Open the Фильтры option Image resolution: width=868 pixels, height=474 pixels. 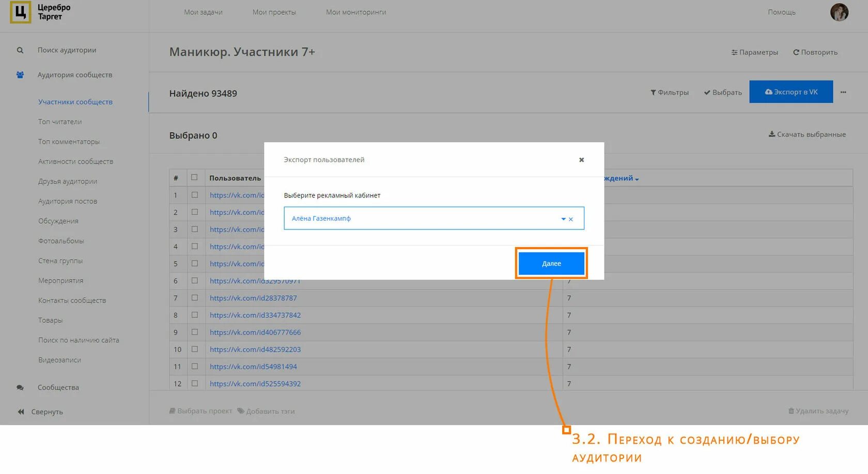[x=670, y=93]
